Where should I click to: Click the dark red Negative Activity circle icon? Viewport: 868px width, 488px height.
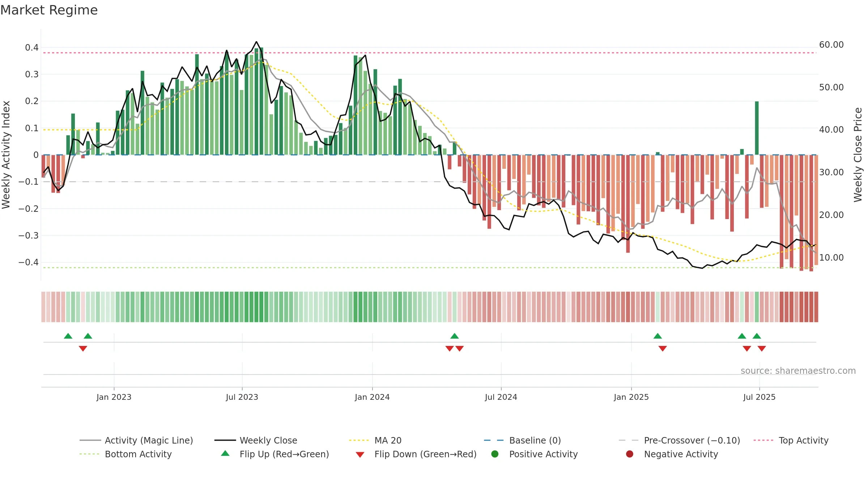click(x=630, y=454)
